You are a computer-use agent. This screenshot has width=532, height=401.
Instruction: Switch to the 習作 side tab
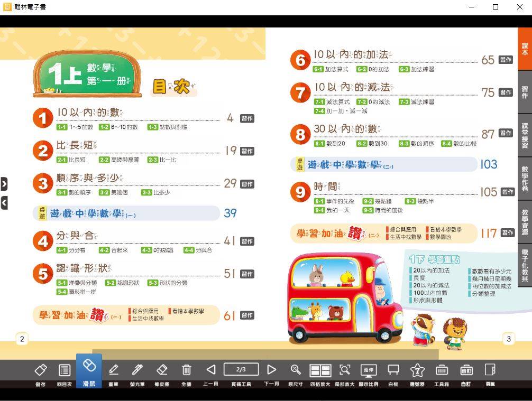tap(525, 92)
